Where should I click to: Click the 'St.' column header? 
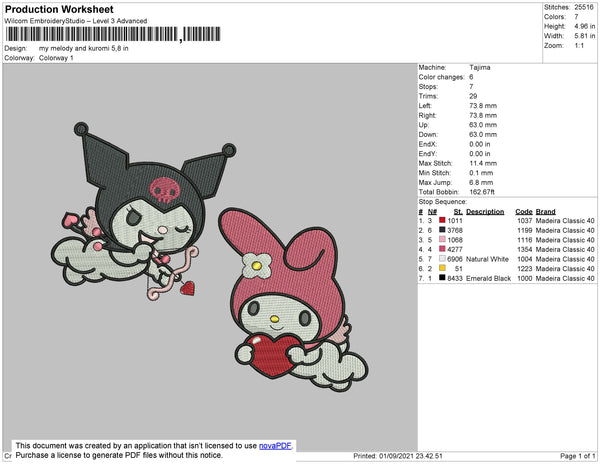(x=458, y=212)
